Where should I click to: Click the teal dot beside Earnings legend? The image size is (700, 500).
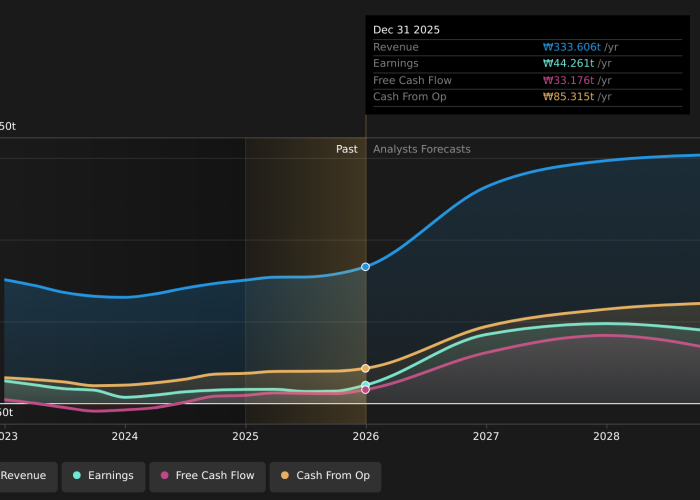77,476
